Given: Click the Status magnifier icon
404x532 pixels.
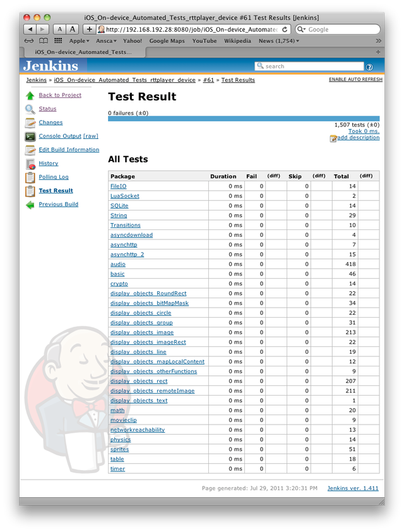Looking at the screenshot, I should click(x=30, y=109).
